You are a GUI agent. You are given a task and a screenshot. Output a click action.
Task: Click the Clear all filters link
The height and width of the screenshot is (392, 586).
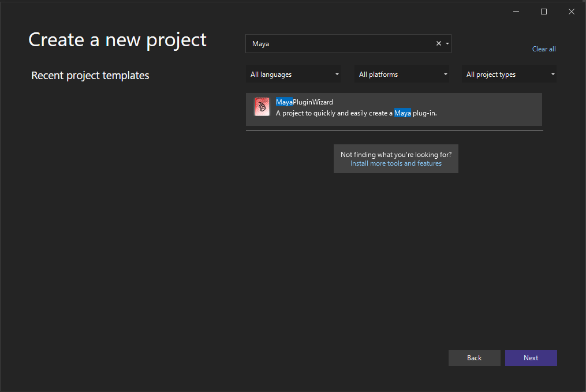[x=543, y=49]
